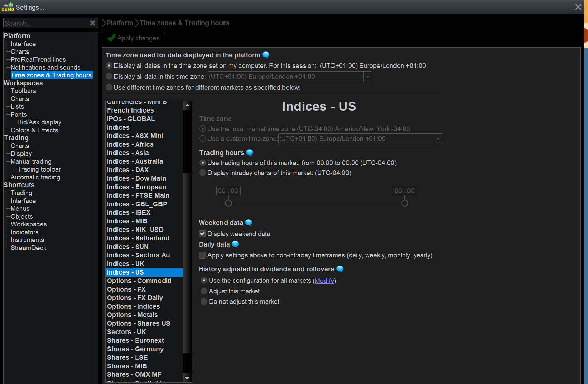Click the left handle of trading hours slider
Screen dimensions: 588x384
point(228,203)
